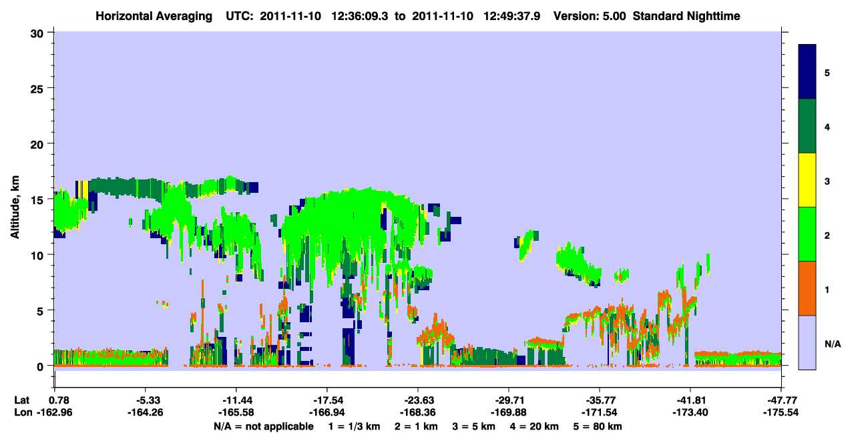Screen dimensions: 868x445
Task: Click the lavender N/A colorbar segment
Action: coord(807,342)
